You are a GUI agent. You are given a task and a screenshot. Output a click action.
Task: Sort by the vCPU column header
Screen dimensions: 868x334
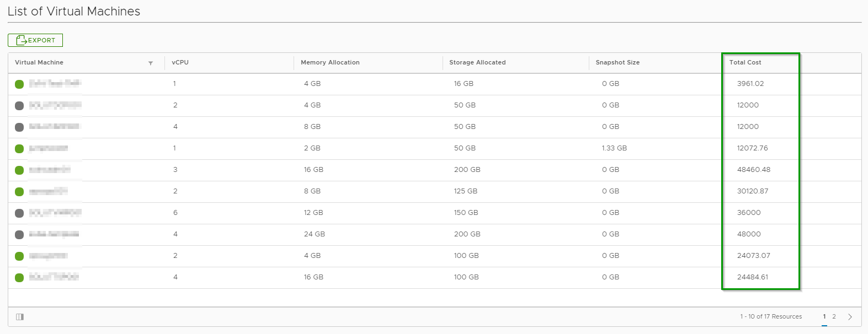click(180, 63)
